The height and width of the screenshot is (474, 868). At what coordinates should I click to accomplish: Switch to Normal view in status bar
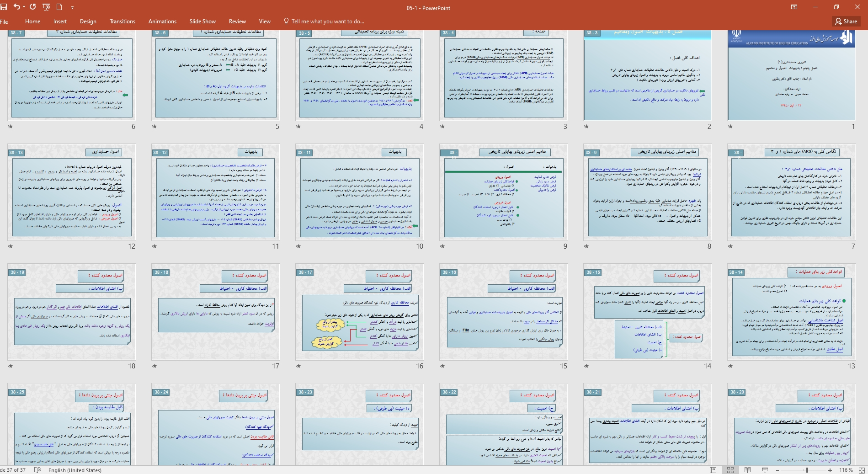coord(713,470)
